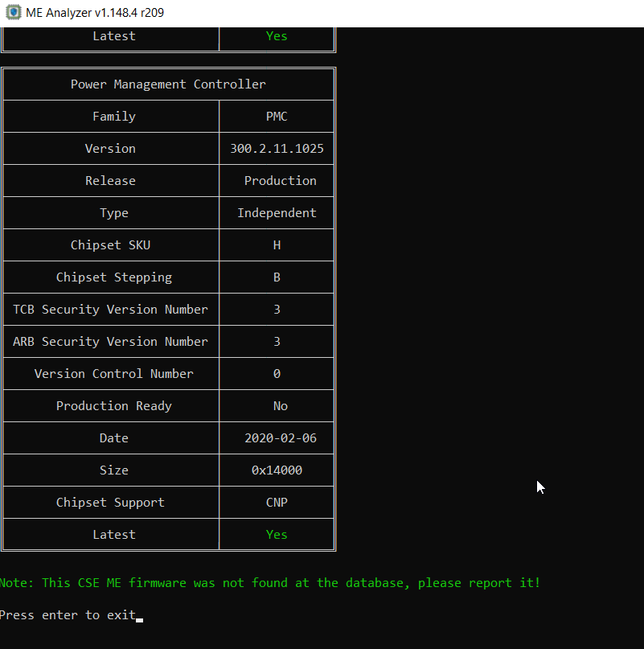Click the 'Type' row label
Screen dimensions: 644x649
pyautogui.click(x=114, y=213)
